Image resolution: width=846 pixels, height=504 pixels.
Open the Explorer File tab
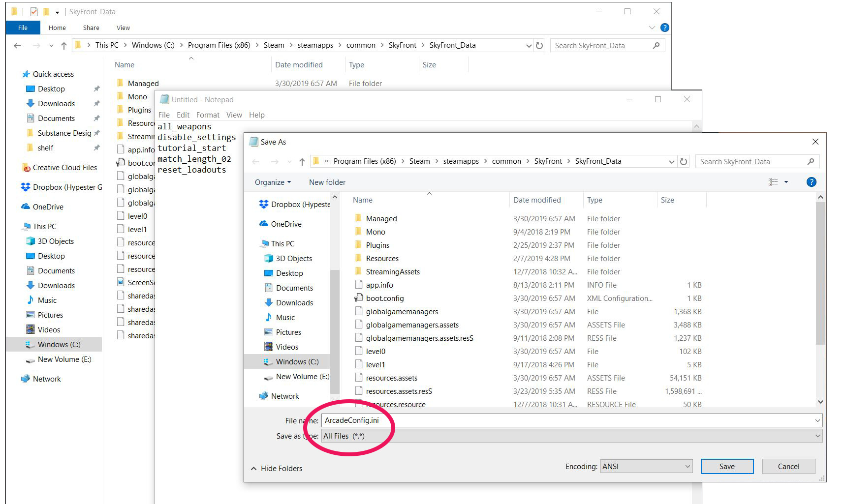(23, 28)
